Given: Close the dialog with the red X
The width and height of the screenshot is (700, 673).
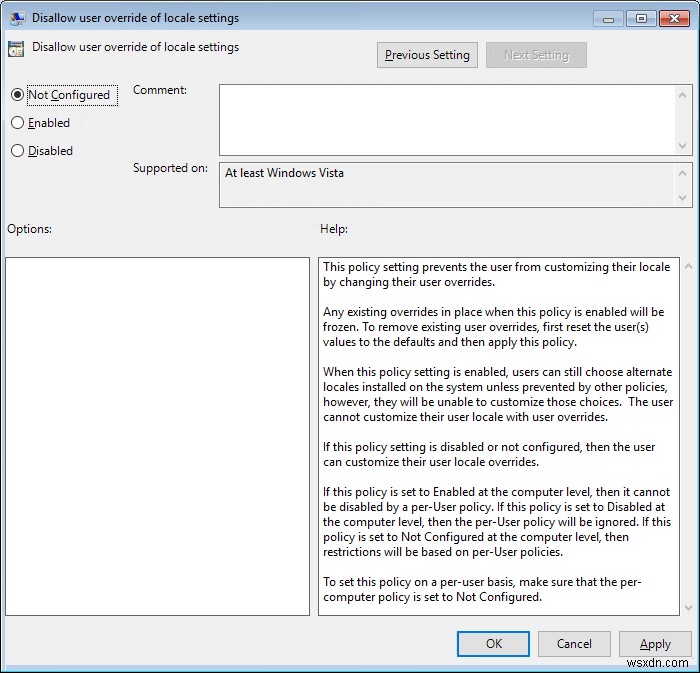Looking at the screenshot, I should 675,19.
